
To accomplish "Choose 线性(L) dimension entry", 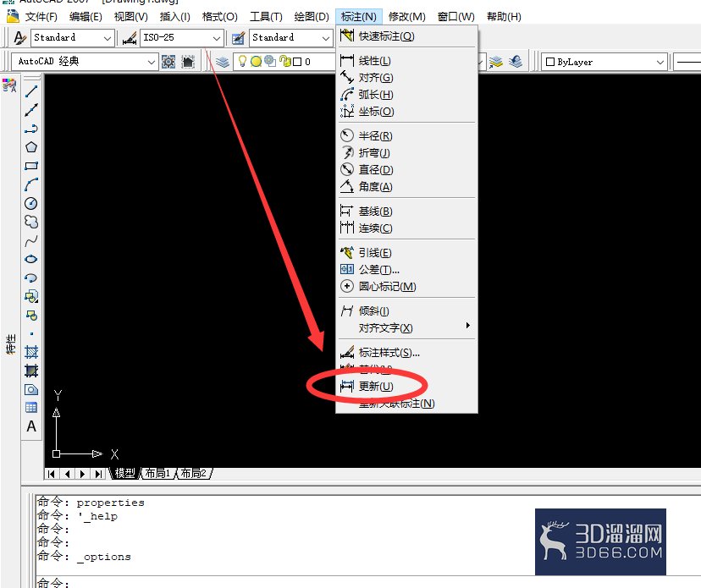I will [407, 60].
